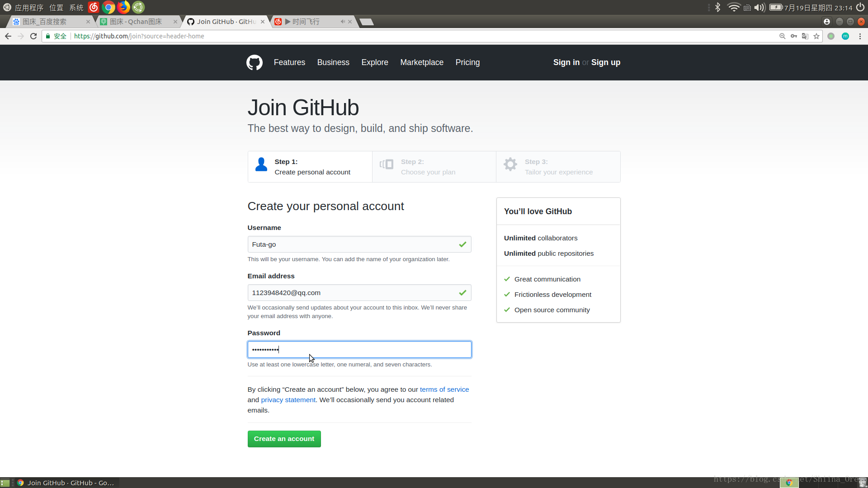
Task: Click show desktop icon in bottom panel
Action: pos(5,483)
